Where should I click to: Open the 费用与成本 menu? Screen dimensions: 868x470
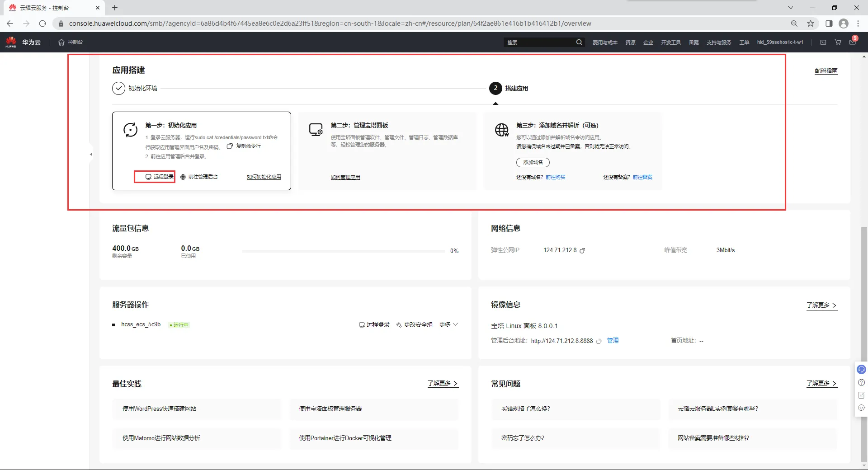[x=605, y=42]
